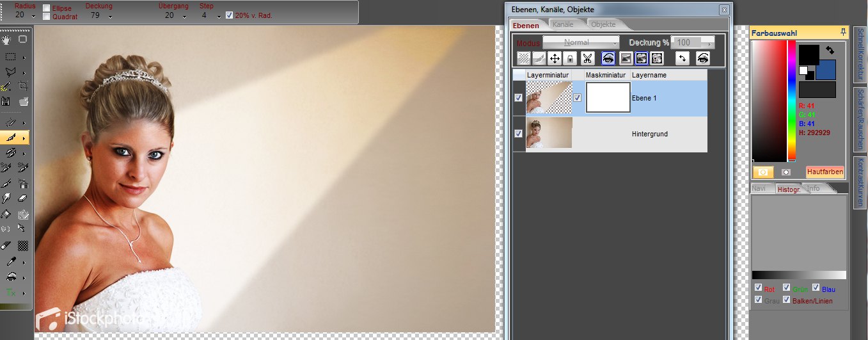Swap foreground and background colors arrows
Screen dimensions: 868x340
coord(830,49)
